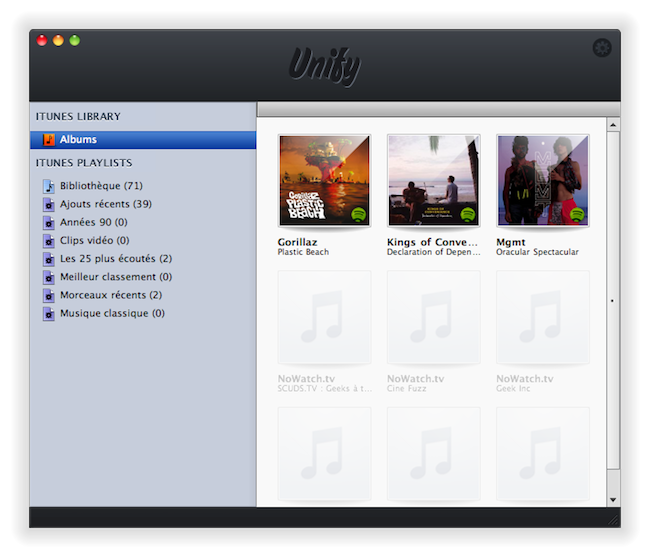Click the Gorillaz artist name
Screen dimensions: 650x557
pyautogui.click(x=297, y=242)
